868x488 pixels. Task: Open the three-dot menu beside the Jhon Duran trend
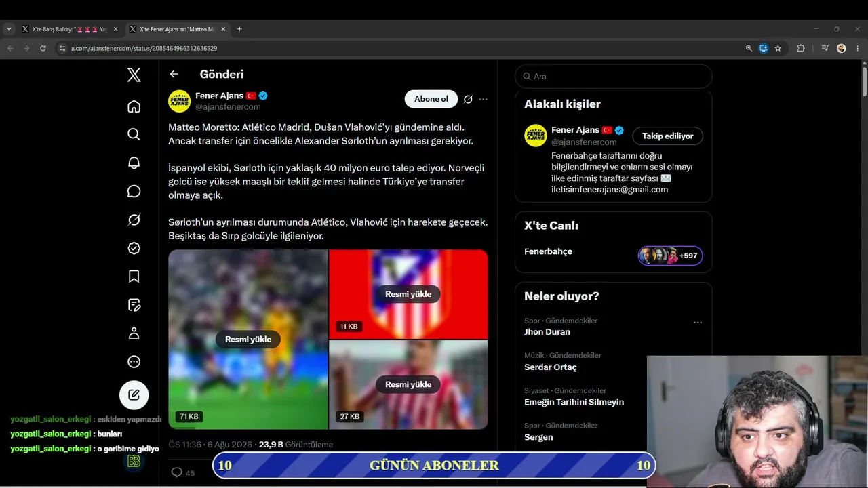tap(698, 323)
